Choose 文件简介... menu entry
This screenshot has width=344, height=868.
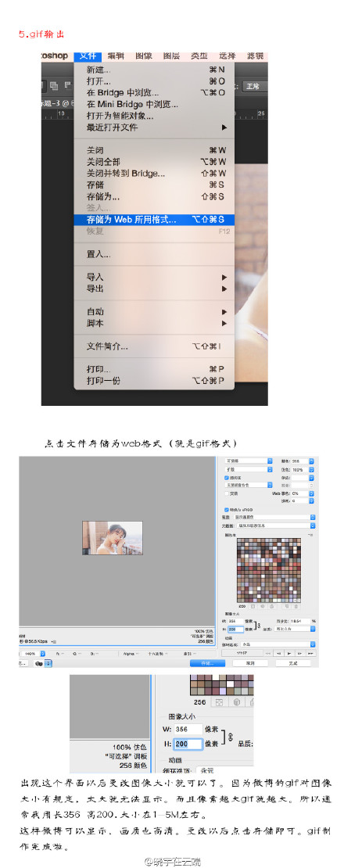[x=154, y=346]
